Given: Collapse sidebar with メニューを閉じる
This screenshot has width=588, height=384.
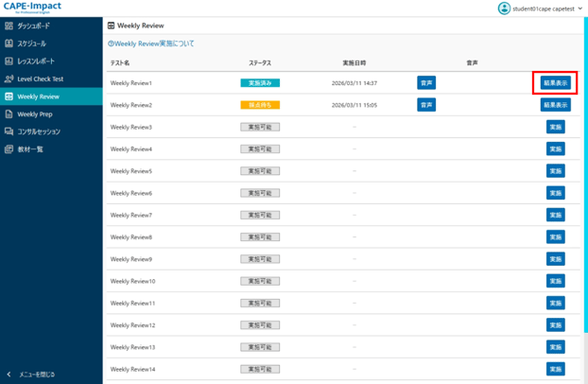Looking at the screenshot, I should pyautogui.click(x=33, y=375).
